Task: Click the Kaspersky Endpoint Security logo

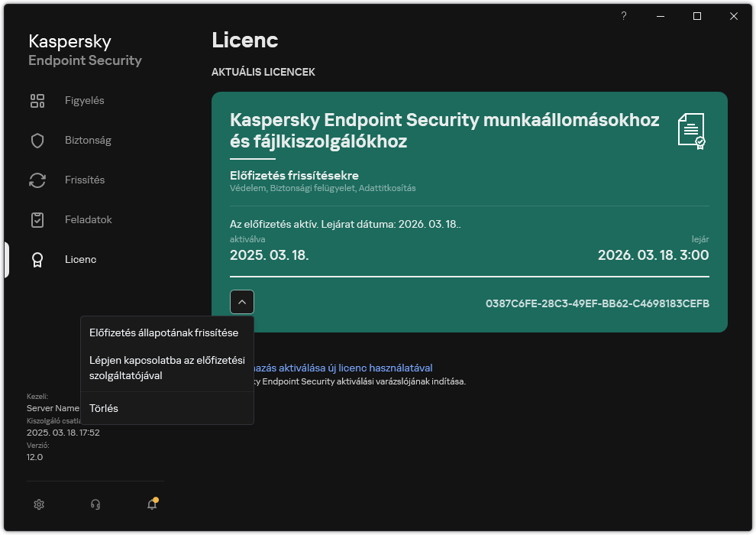Action: point(84,49)
